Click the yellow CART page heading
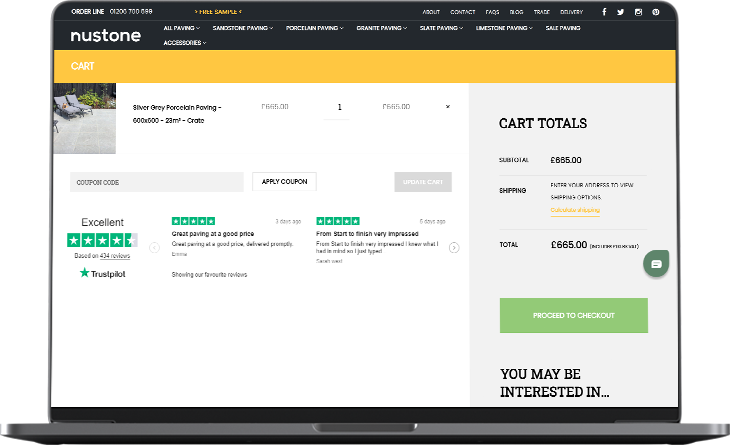Screen dimensions: 730x445 [x=82, y=66]
